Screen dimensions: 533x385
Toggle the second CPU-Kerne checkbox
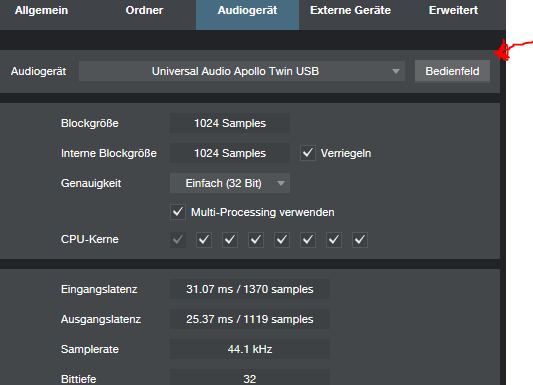(x=204, y=240)
